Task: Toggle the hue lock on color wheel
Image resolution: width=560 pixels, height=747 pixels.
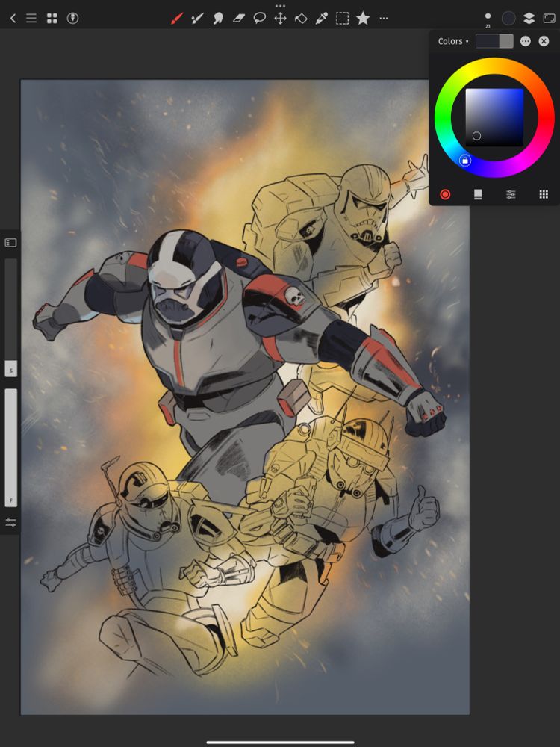Action: (x=465, y=161)
